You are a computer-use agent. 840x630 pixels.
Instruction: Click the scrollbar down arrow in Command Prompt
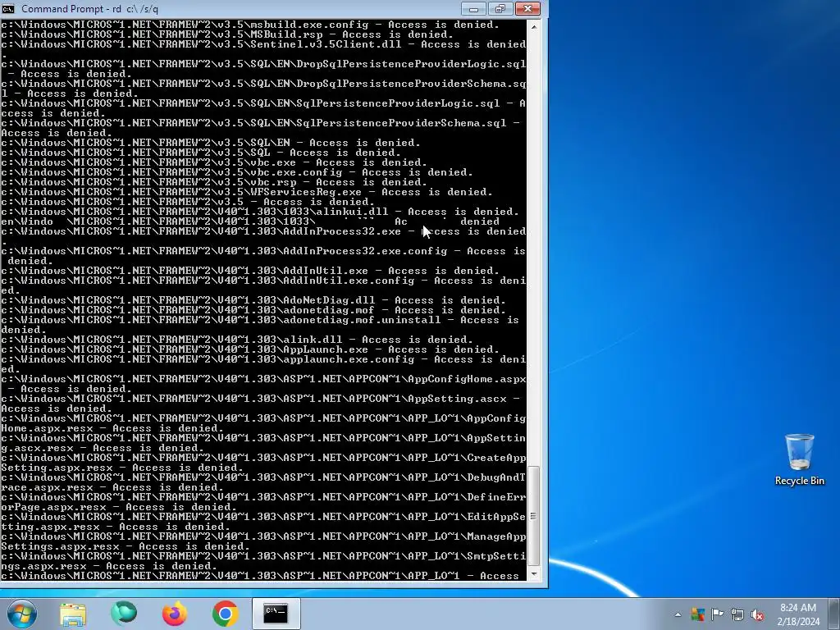(533, 574)
